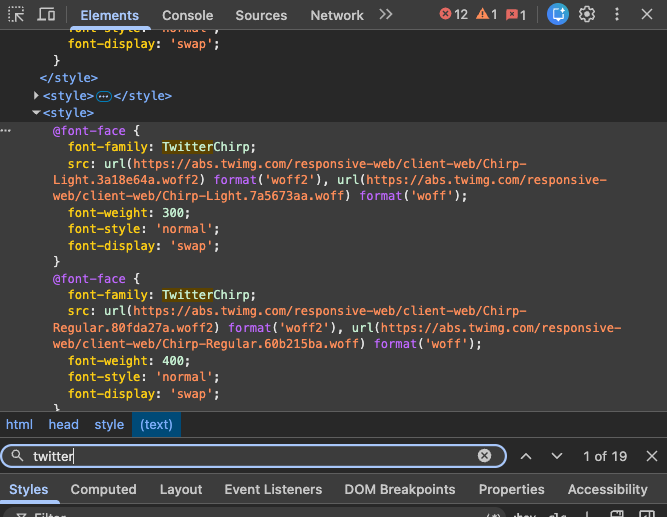The height and width of the screenshot is (517, 667).
Task: Click the second TwitterChirp font-family value
Action: click(x=206, y=295)
